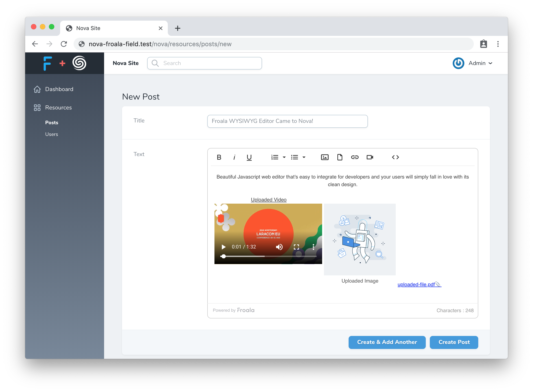Select the italic formatting icon

[x=234, y=157]
